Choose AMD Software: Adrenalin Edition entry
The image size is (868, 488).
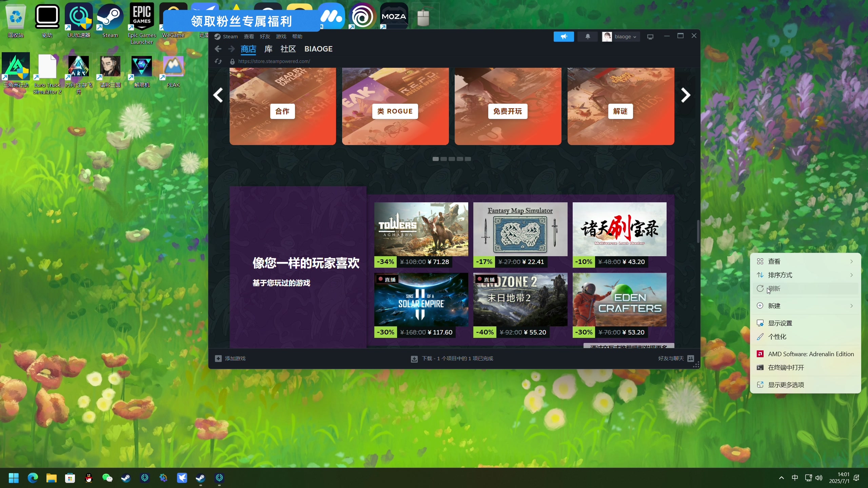tap(805, 354)
